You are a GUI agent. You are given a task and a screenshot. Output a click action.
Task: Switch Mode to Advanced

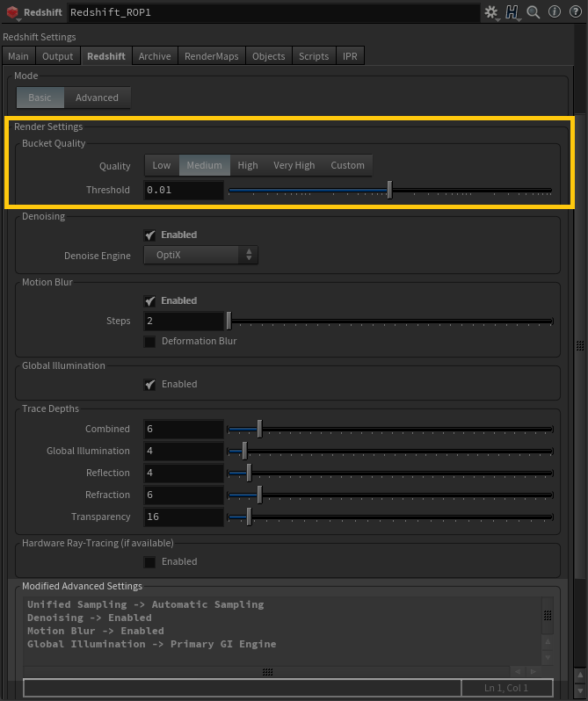pyautogui.click(x=97, y=98)
